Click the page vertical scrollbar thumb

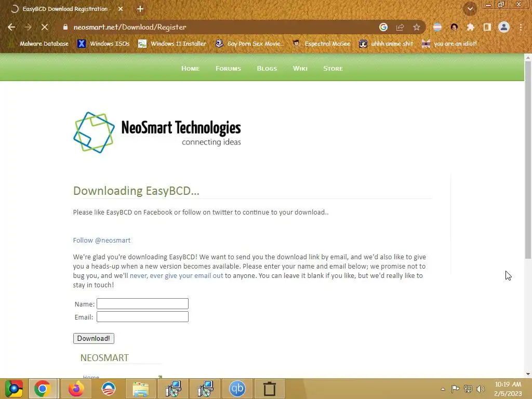[x=528, y=159]
